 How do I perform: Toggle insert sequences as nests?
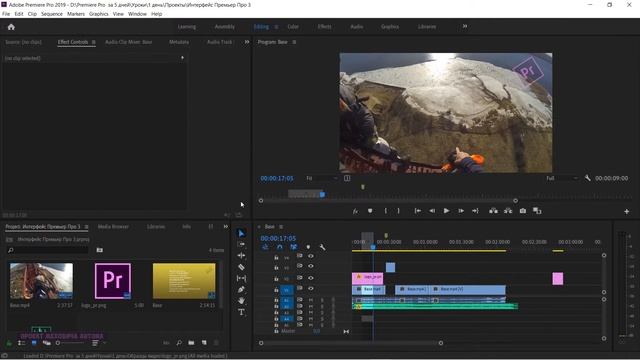[265, 247]
